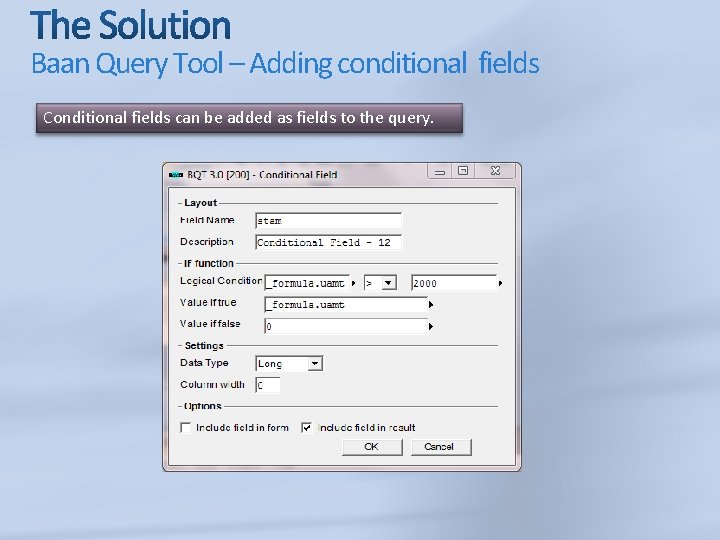Close the Conditional Field window
Screen dimensions: 720x540
pos(495,171)
